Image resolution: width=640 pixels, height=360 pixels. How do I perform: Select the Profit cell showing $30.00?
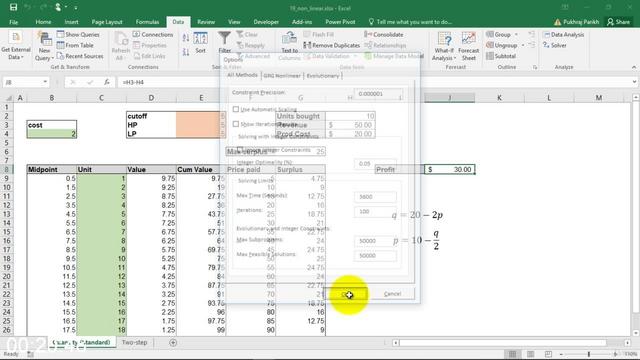pos(449,169)
